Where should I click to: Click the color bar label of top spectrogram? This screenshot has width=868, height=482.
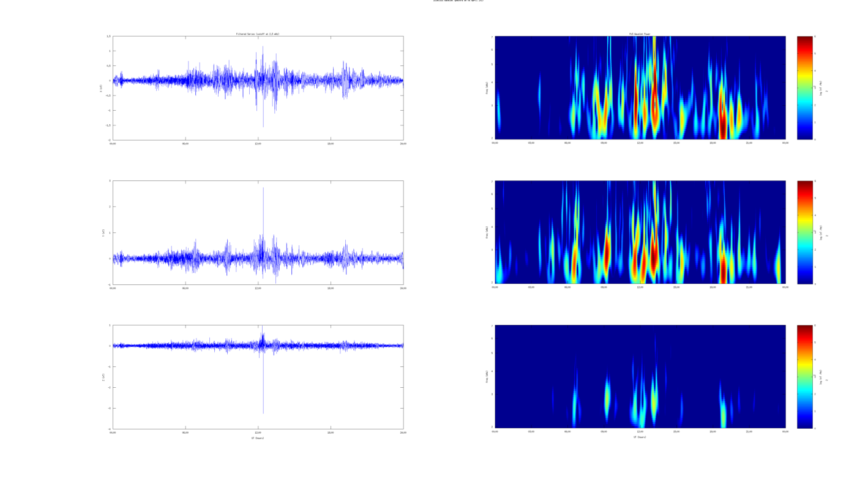821,88
